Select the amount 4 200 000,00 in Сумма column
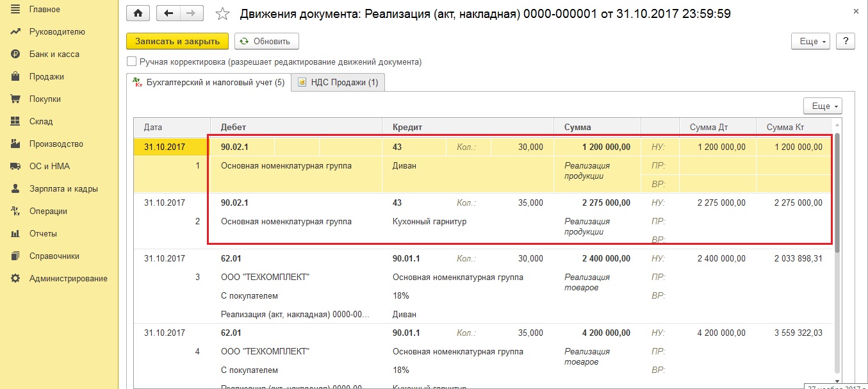868x389 pixels. click(x=606, y=333)
